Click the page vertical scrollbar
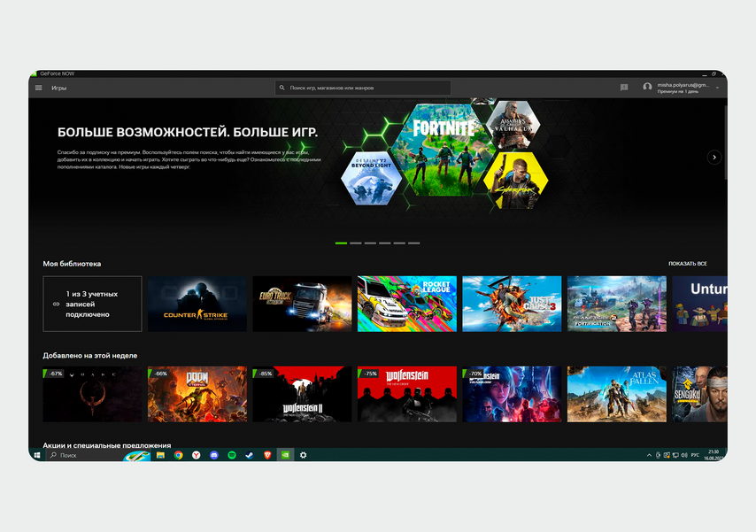The width and height of the screenshot is (756, 532). tap(725, 143)
